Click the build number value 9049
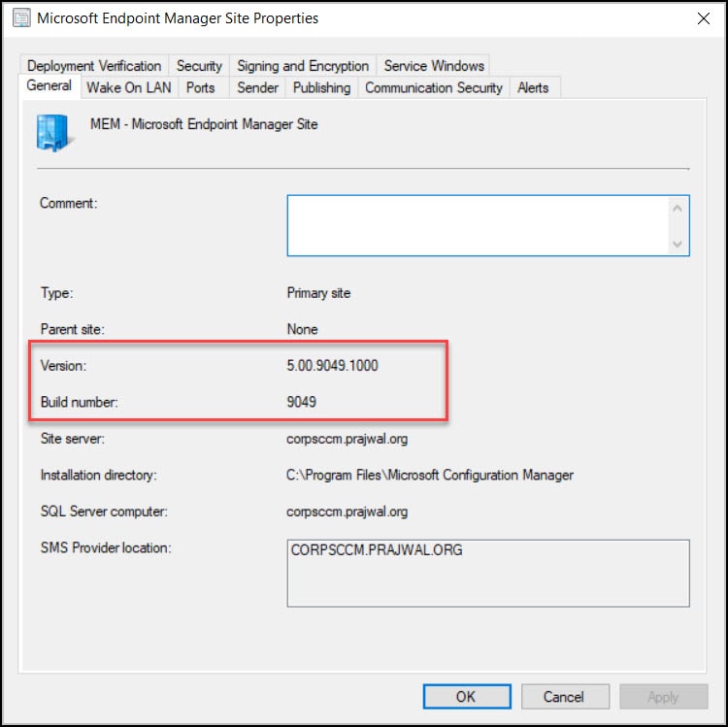This screenshot has height=727, width=728. (301, 402)
